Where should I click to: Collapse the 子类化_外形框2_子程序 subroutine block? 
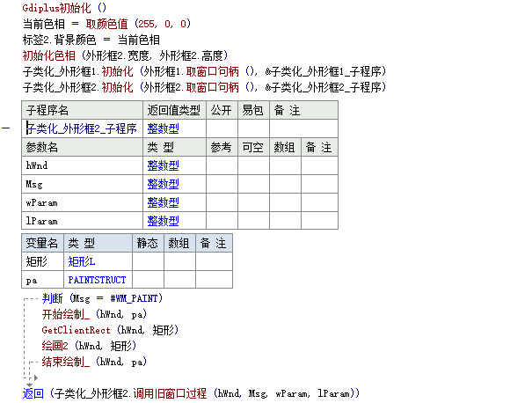[x=5, y=128]
